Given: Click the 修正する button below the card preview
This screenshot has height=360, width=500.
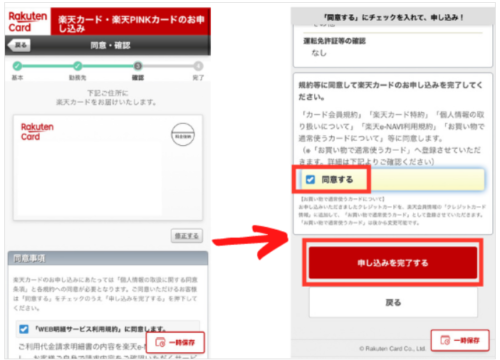Looking at the screenshot, I should pos(187,236).
